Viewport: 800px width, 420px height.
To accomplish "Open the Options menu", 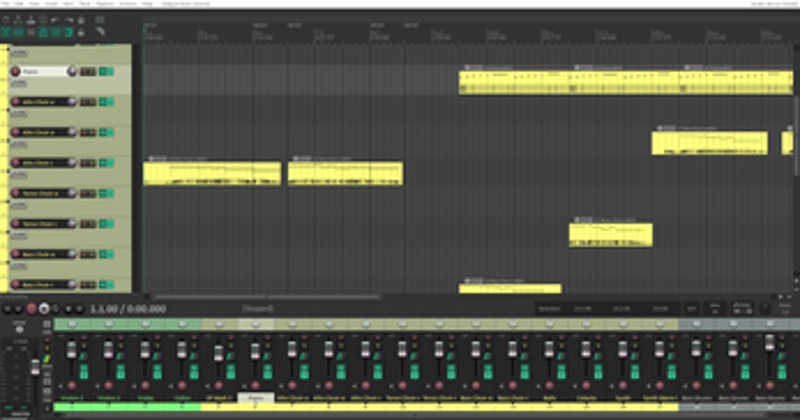I will (x=105, y=4).
